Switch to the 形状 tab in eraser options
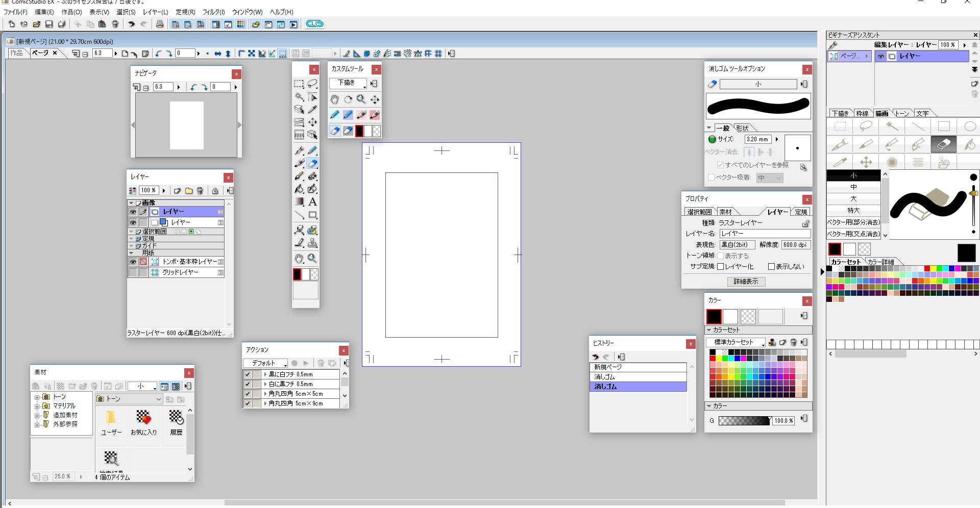The image size is (980, 508). (x=743, y=128)
